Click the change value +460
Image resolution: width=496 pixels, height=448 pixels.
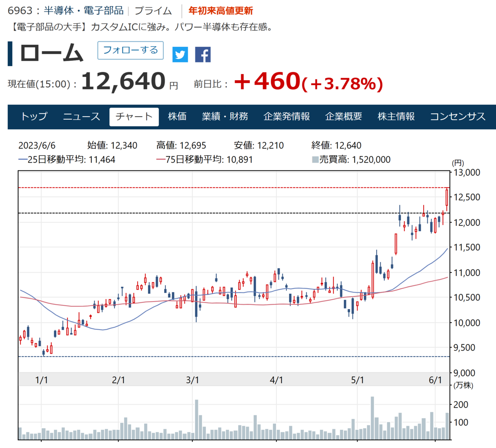tap(267, 81)
